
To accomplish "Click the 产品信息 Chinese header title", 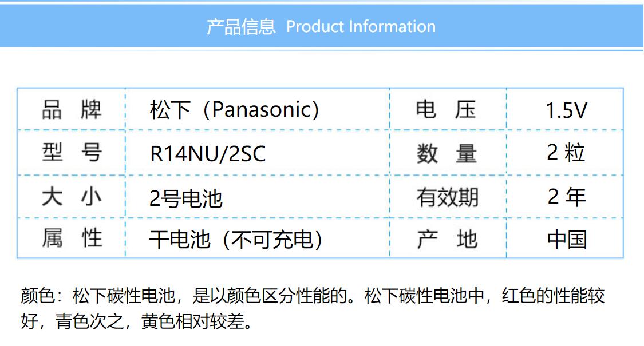I will tap(241, 27).
